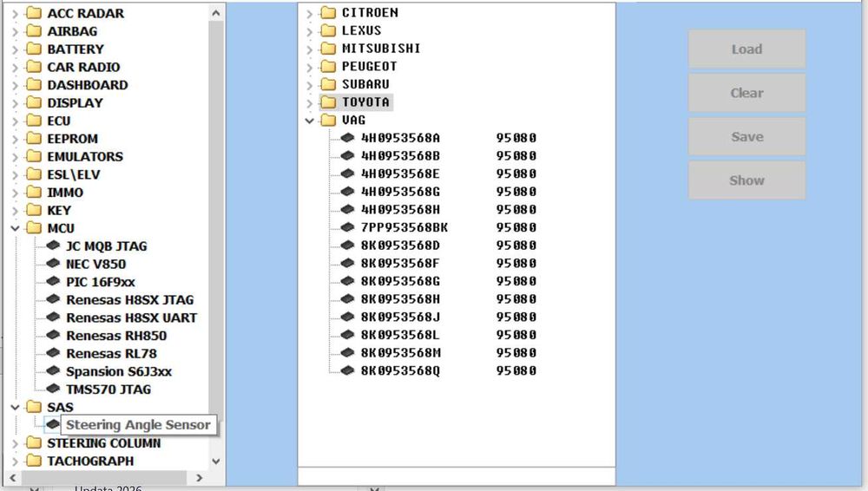The width and height of the screenshot is (868, 491).
Task: Expand the ACC RADAR folder
Action: pos(15,13)
